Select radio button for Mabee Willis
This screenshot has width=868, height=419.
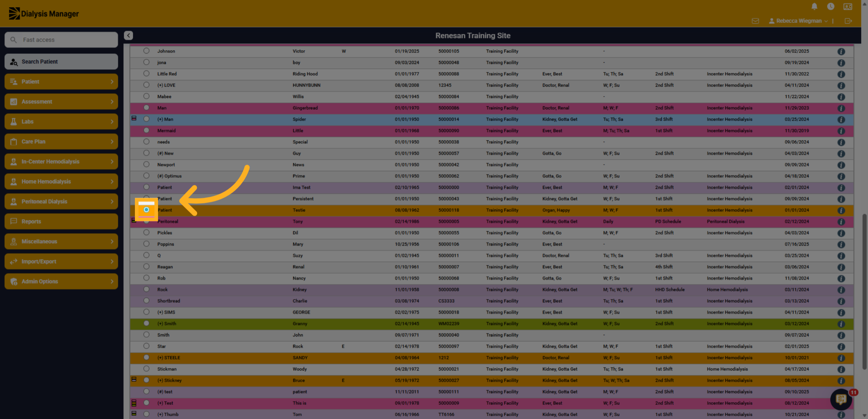coord(146,97)
